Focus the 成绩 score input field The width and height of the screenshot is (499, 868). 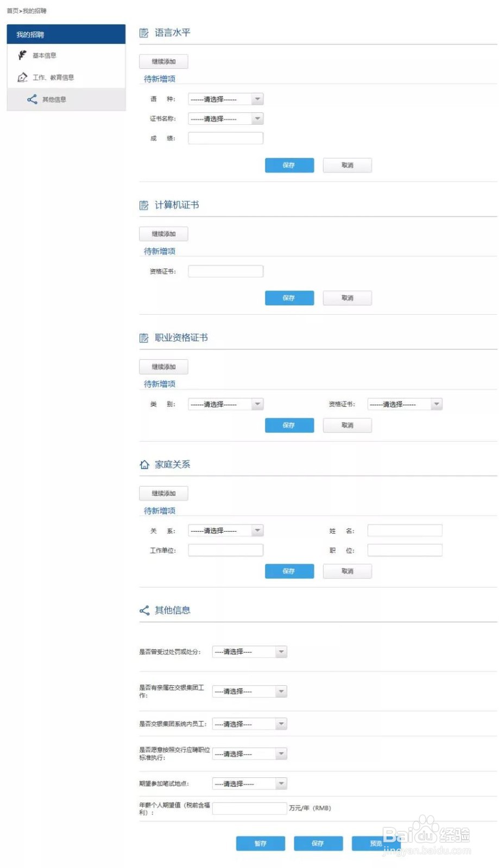226,138
